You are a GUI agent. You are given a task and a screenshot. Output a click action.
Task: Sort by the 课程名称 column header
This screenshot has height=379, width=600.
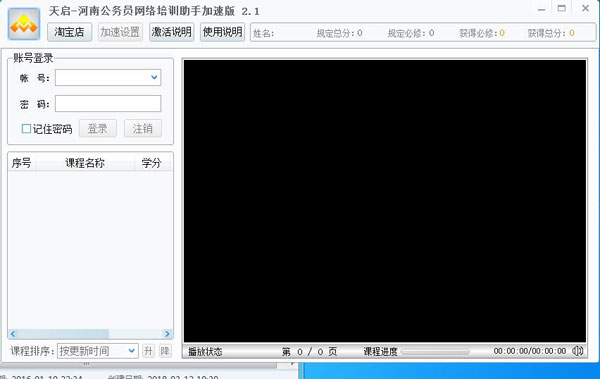pos(85,163)
